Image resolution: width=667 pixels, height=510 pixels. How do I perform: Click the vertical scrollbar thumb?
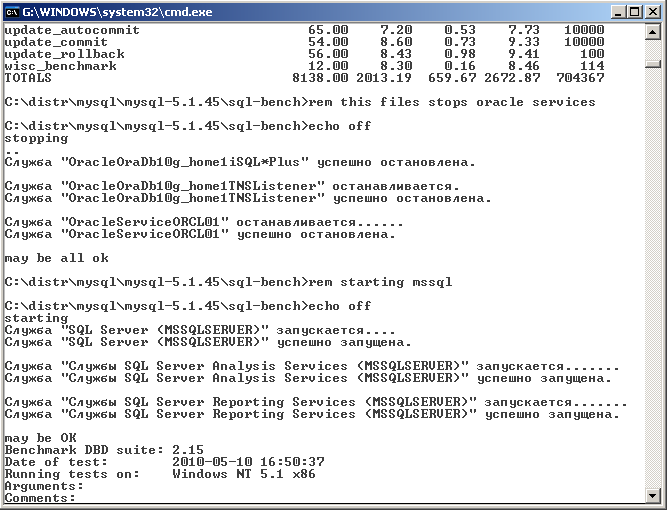click(x=653, y=64)
